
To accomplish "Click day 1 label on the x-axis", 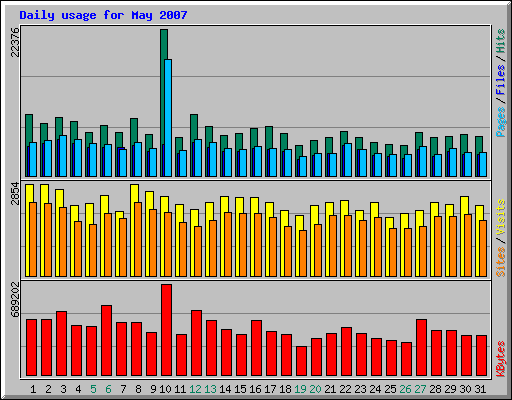I will pyautogui.click(x=33, y=389).
